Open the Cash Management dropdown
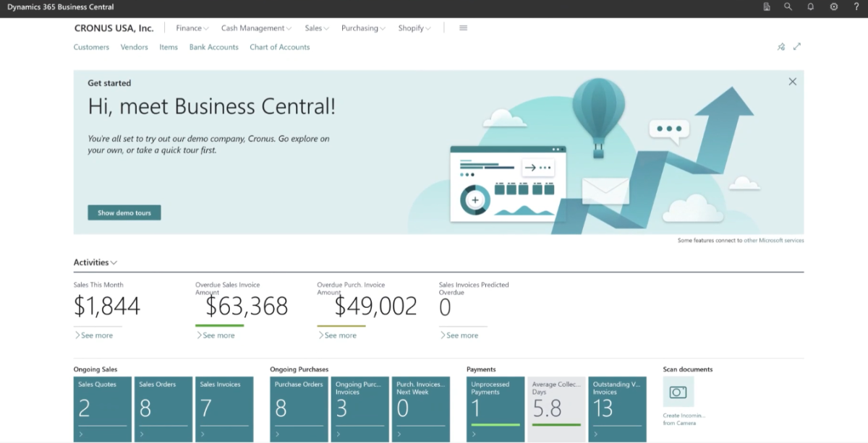 tap(256, 28)
